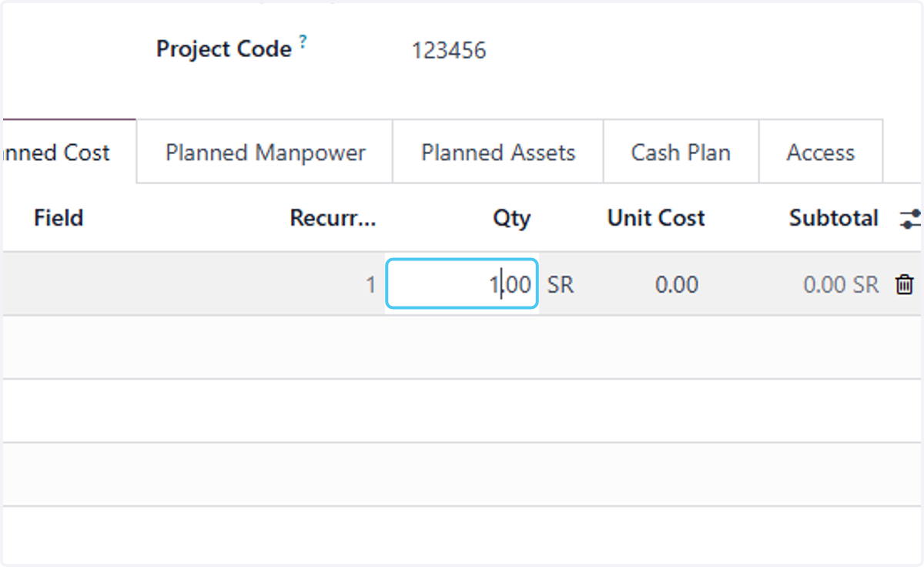Delete the cost line with trash icon
Viewport: 924px width, 567px height.
coord(904,285)
